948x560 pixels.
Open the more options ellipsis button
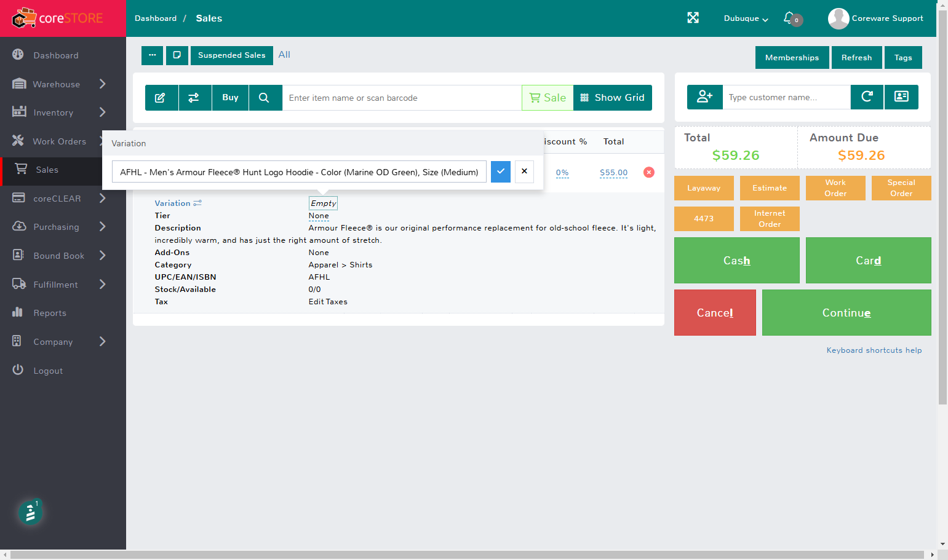(153, 55)
